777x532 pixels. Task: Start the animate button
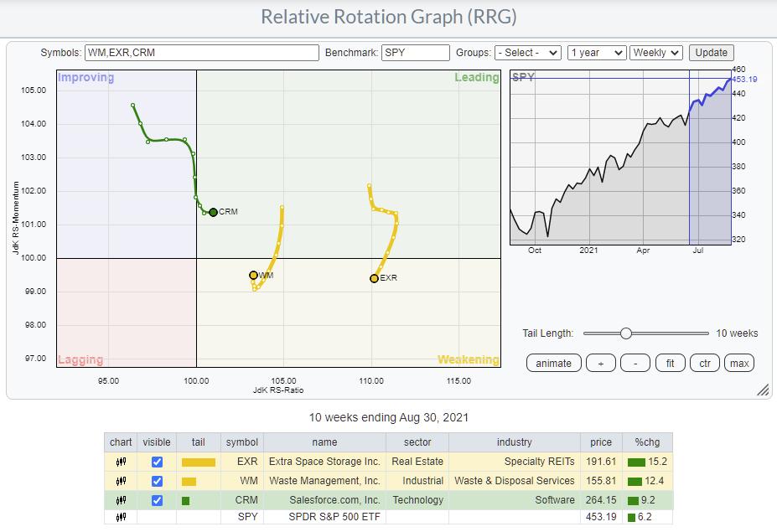pos(553,363)
